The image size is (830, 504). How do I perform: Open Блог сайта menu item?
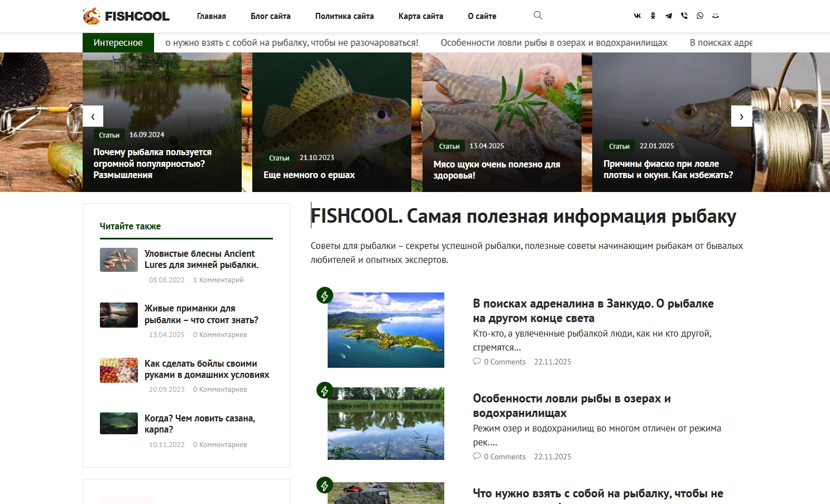point(271,16)
